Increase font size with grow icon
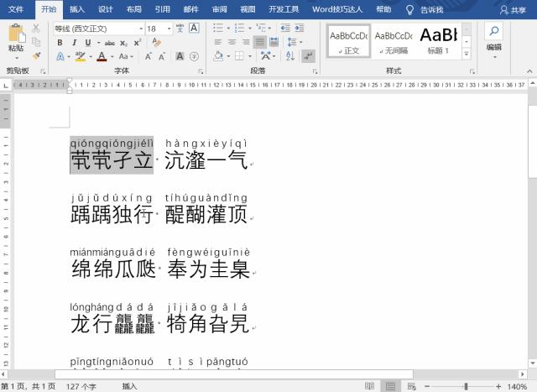The height and width of the screenshot is (392, 537). click(149, 56)
